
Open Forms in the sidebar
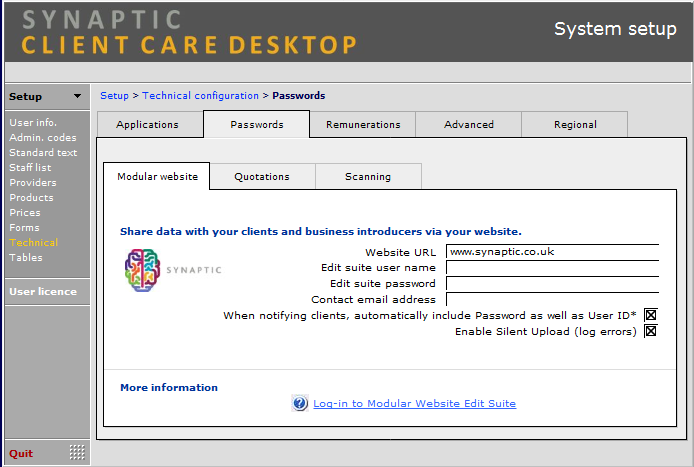(24, 228)
